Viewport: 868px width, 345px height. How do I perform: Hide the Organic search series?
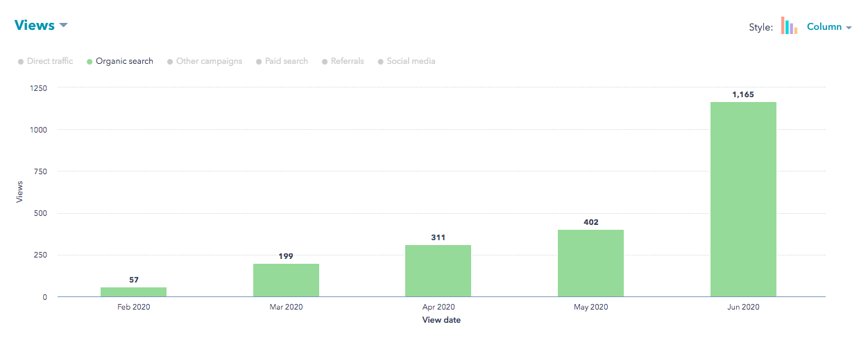124,61
